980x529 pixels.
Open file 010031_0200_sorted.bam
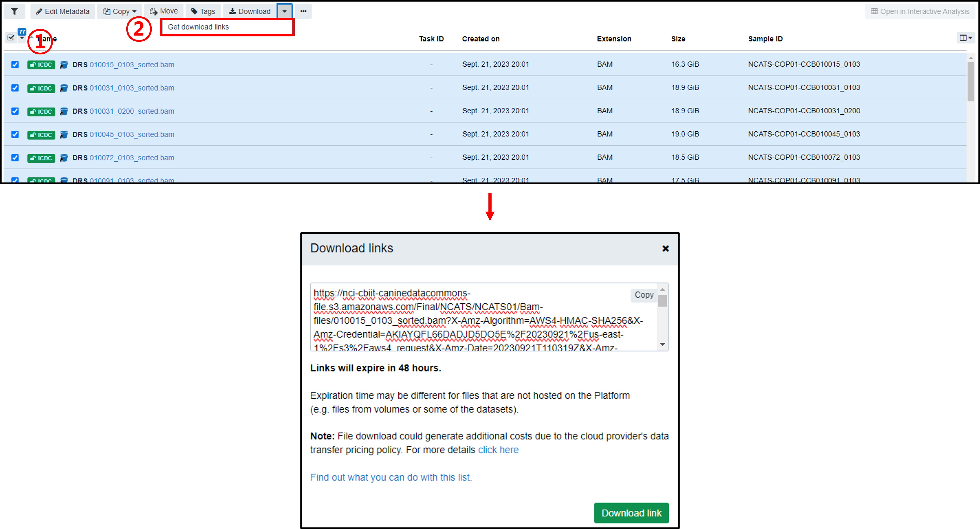tap(132, 111)
